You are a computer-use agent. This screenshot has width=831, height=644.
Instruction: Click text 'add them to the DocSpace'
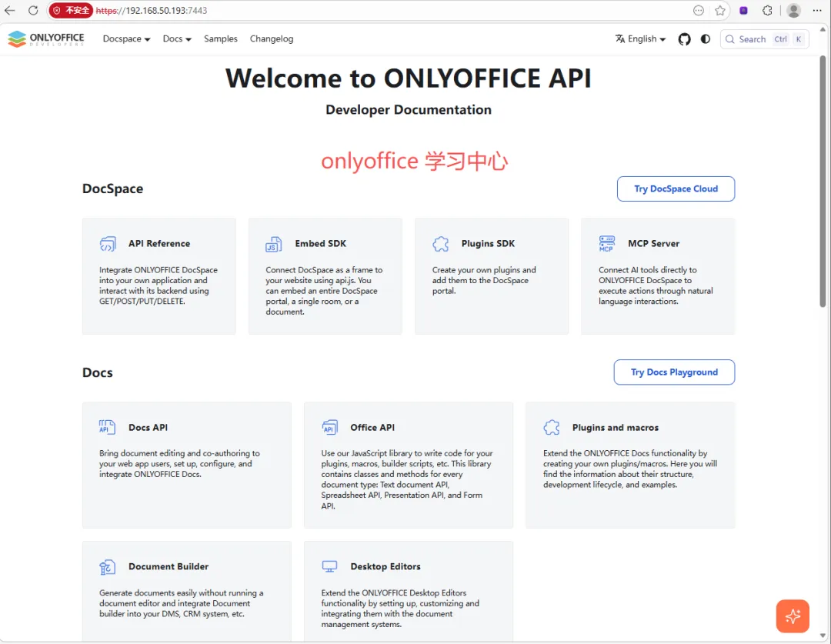(x=480, y=280)
